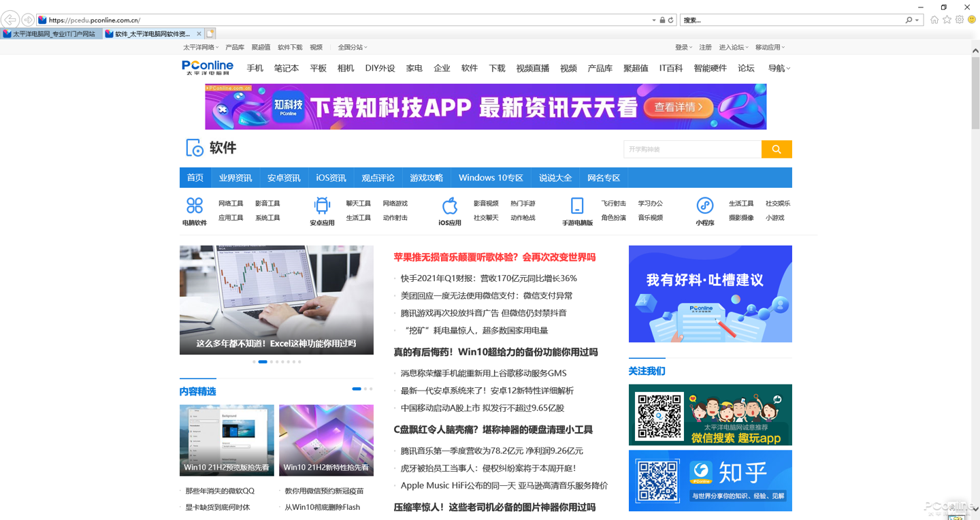Select the iOS资讯 tab
Viewport: 980px width, 520px height.
pos(331,178)
